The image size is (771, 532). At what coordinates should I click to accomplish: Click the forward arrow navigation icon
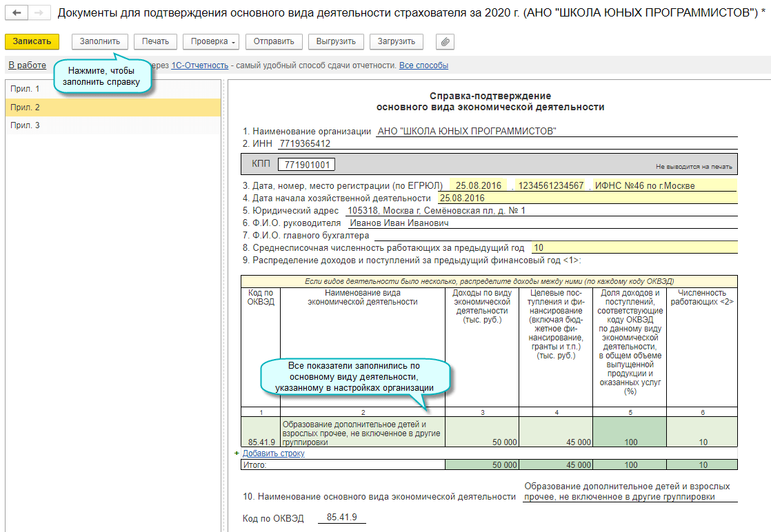39,13
